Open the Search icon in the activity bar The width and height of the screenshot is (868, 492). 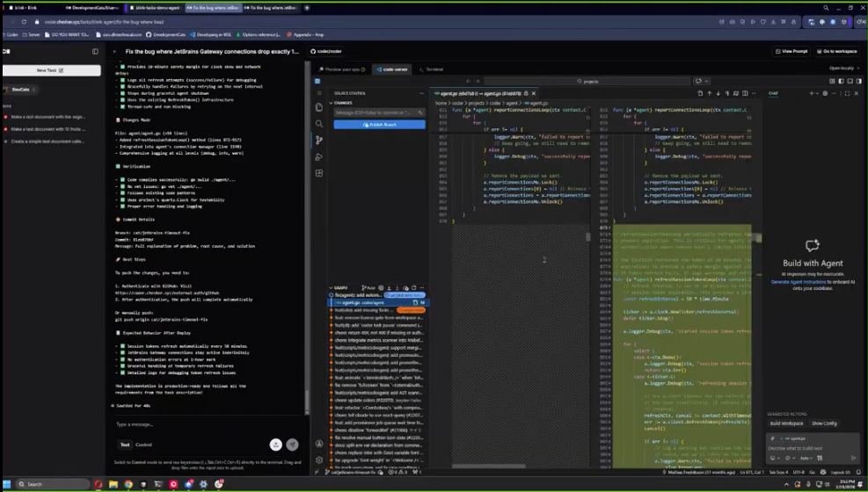pos(319,124)
